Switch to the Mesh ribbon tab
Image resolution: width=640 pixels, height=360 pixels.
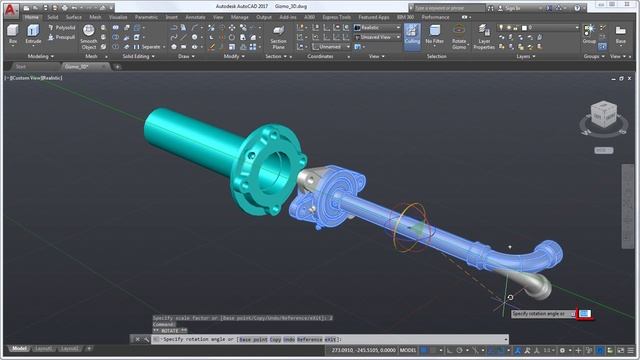coord(95,17)
